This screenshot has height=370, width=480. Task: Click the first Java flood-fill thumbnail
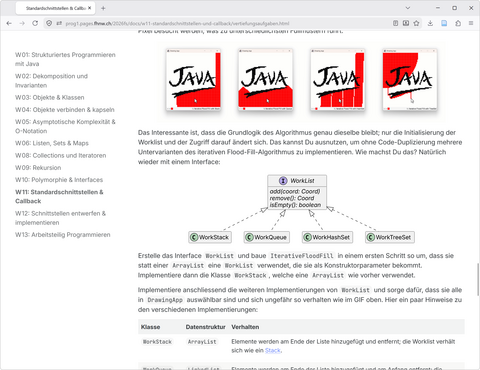[193, 80]
